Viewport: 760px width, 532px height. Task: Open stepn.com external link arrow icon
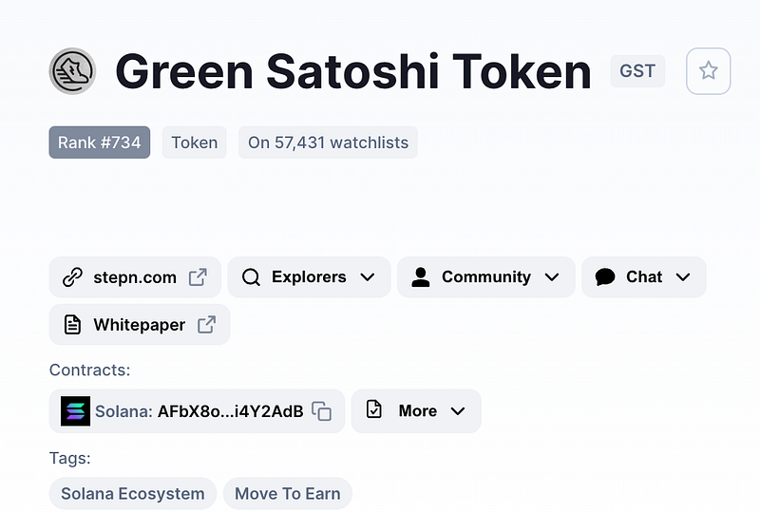(198, 277)
